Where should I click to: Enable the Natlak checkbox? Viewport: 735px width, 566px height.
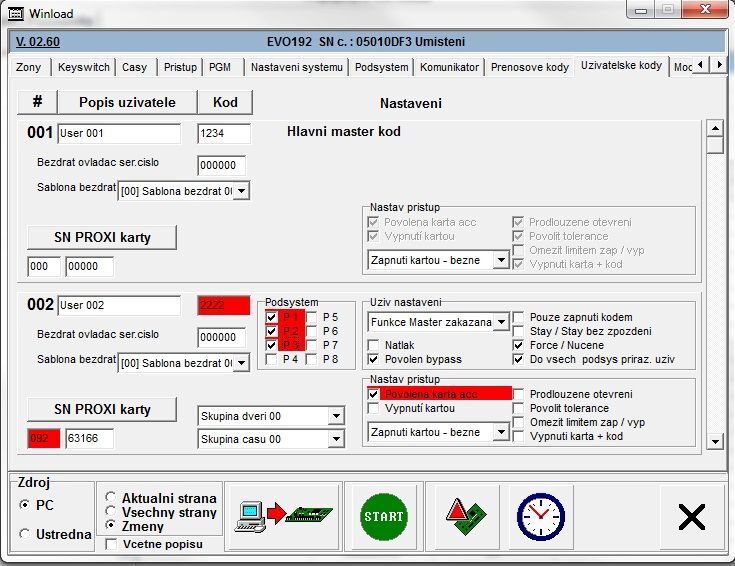[375, 345]
